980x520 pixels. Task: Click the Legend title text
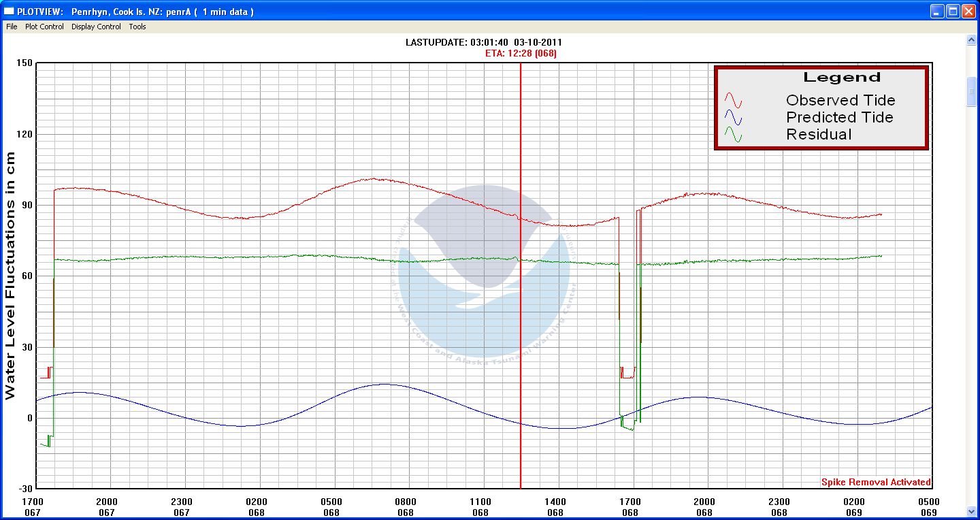[x=842, y=77]
